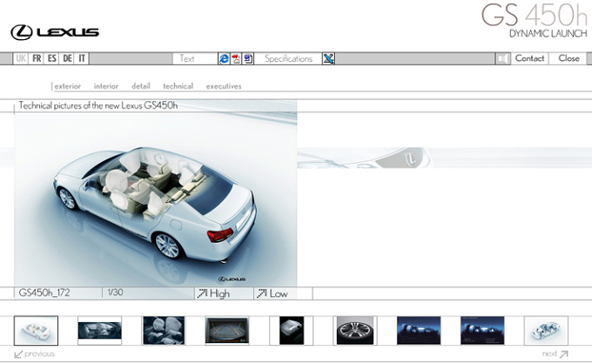The height and width of the screenshot is (364, 592).
Task: Open the executives pictures tab
Action: tap(224, 86)
